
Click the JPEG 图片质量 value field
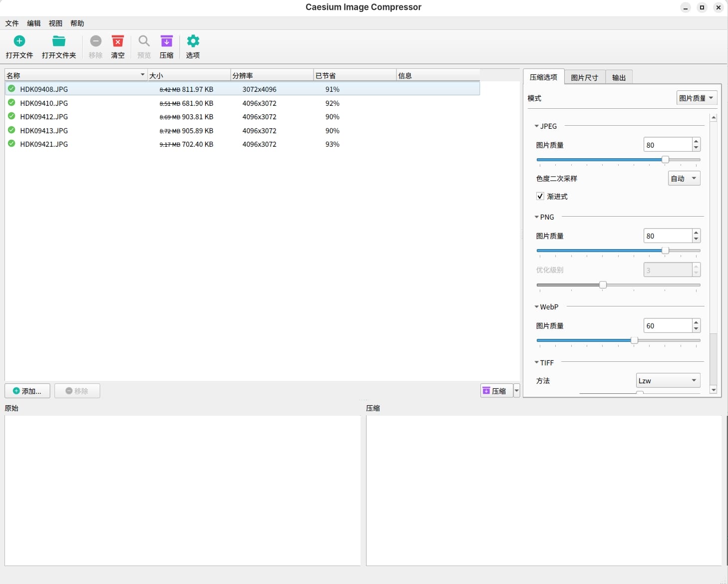click(668, 145)
